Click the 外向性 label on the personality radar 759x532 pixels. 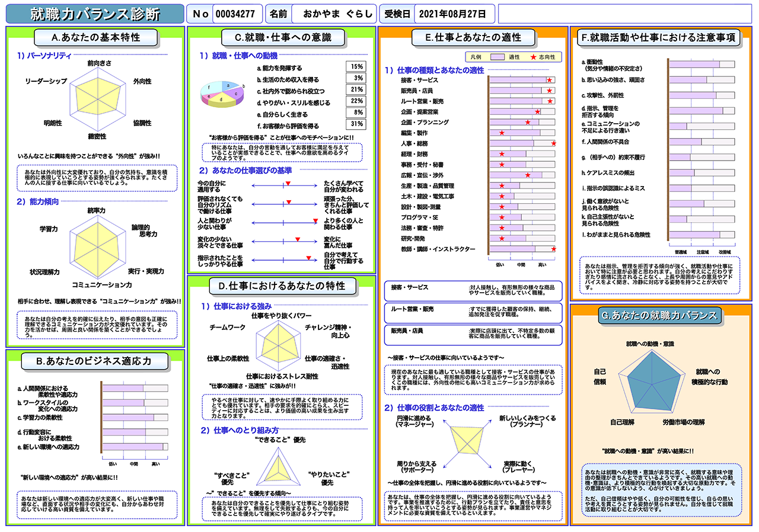tap(142, 81)
